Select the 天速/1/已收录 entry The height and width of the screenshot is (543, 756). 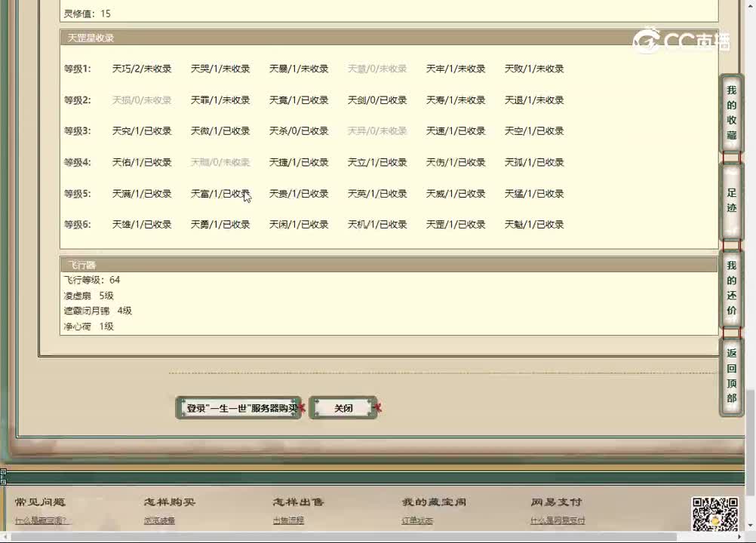click(x=456, y=131)
